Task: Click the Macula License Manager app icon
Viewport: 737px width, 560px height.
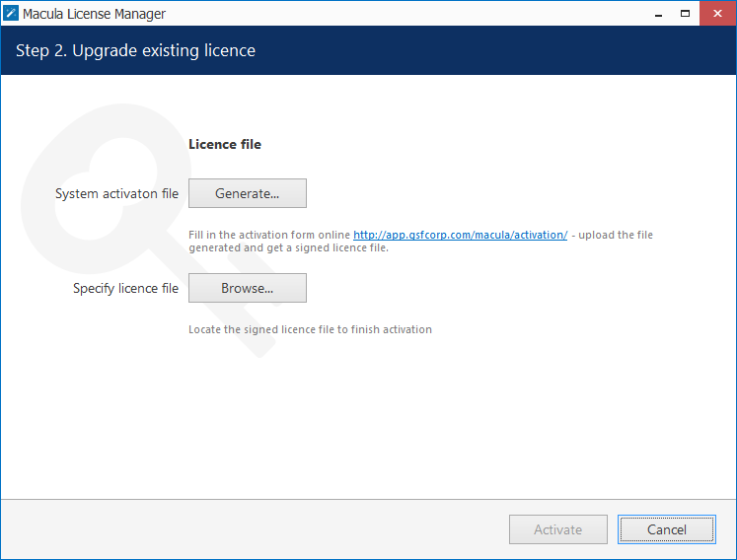Action: pyautogui.click(x=10, y=13)
